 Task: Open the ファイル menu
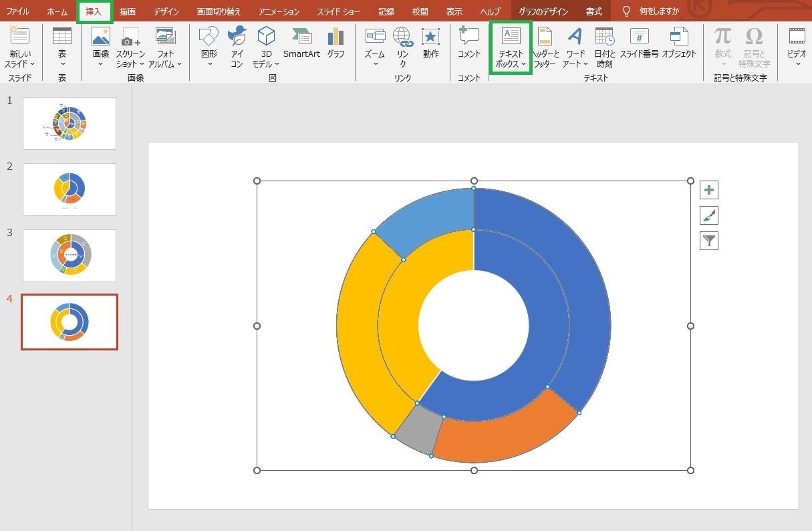tap(18, 11)
